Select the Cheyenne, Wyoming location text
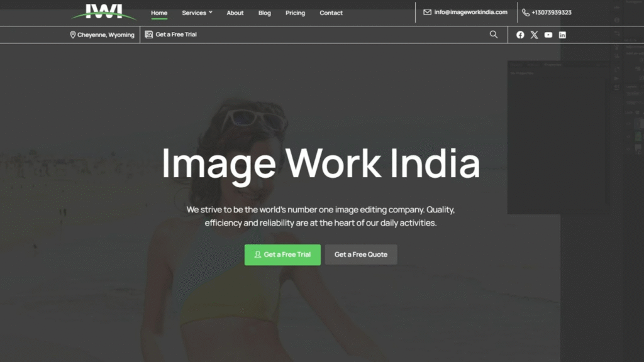The height and width of the screenshot is (362, 644). [x=106, y=35]
